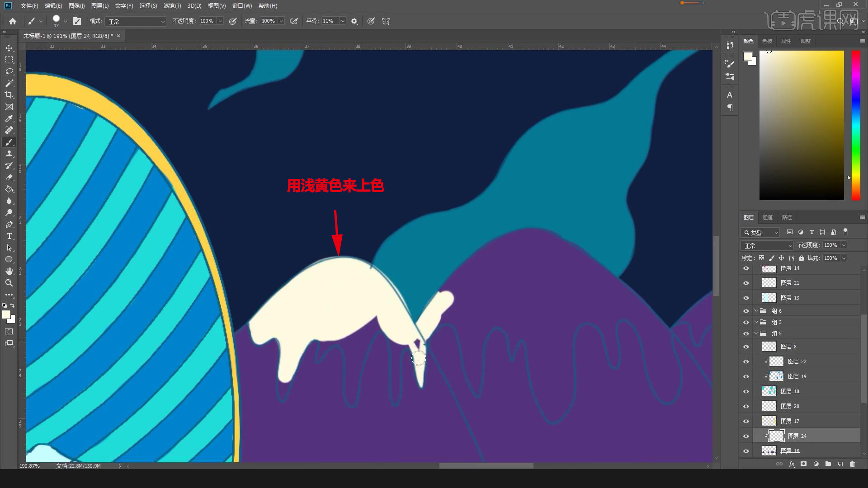Open the brush settings panel toggle
Screen dimensions: 868x488
pos(77,21)
